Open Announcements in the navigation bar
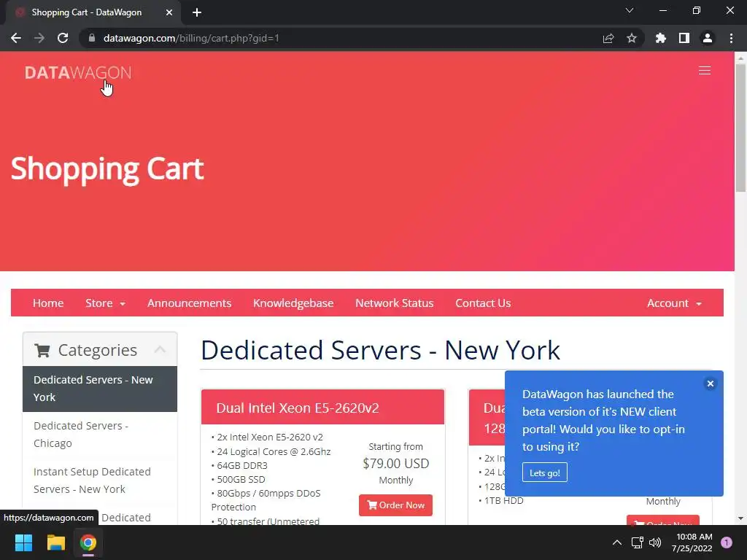 189,303
